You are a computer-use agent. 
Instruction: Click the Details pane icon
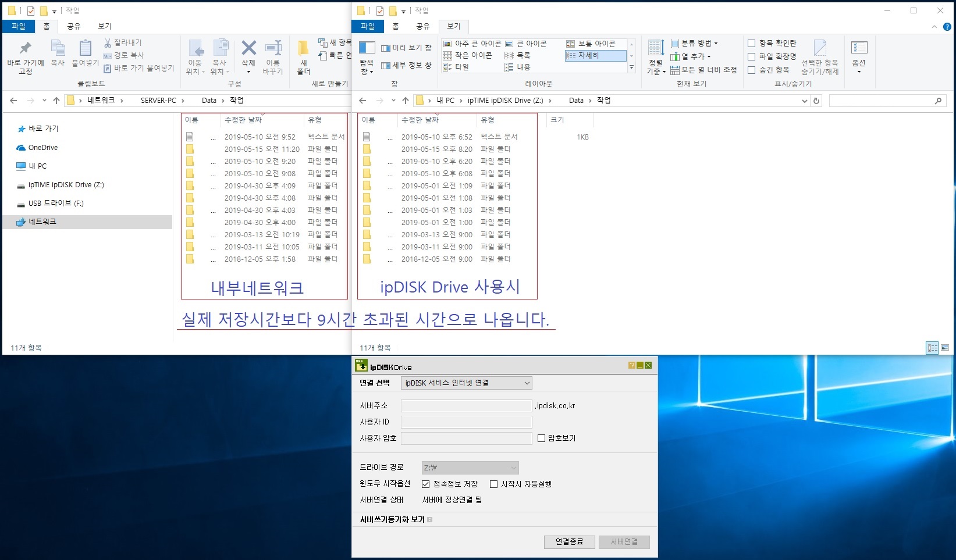pyautogui.click(x=385, y=66)
